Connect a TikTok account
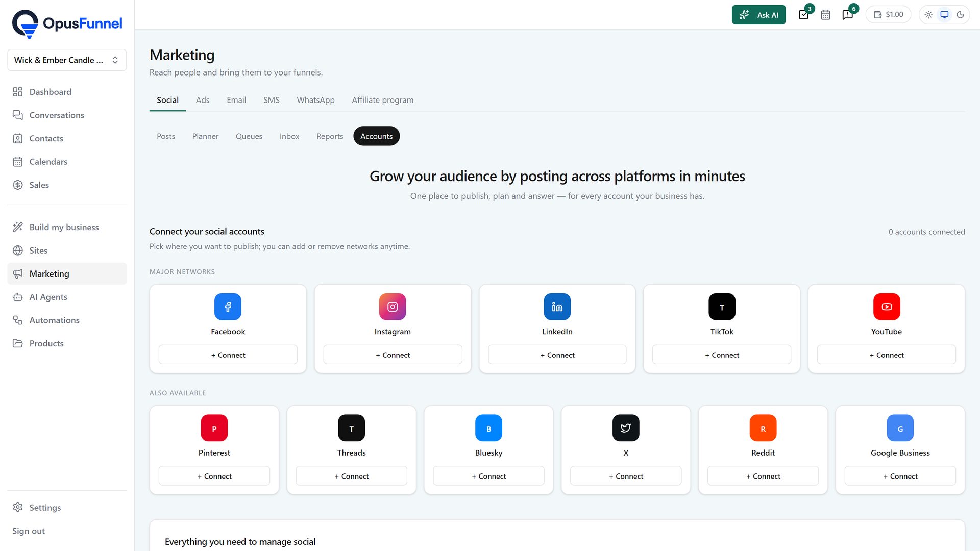Viewport: 980px width, 551px height. (x=722, y=355)
